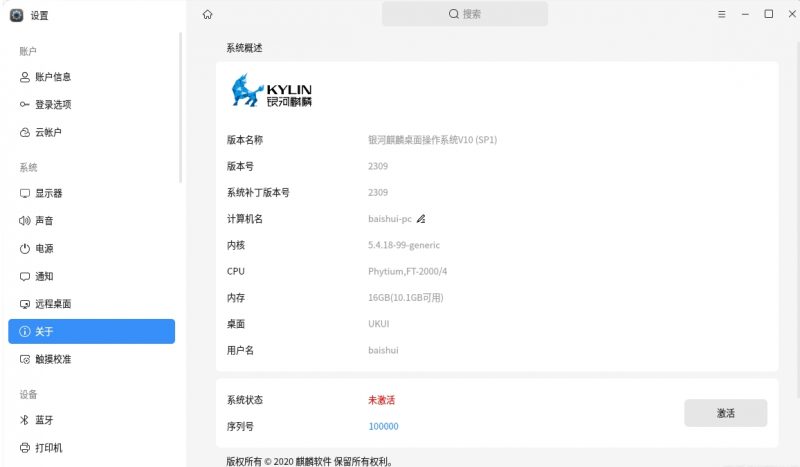Click the Settings app gear icon
Image resolution: width=800 pixels, height=467 pixels.
click(17, 15)
